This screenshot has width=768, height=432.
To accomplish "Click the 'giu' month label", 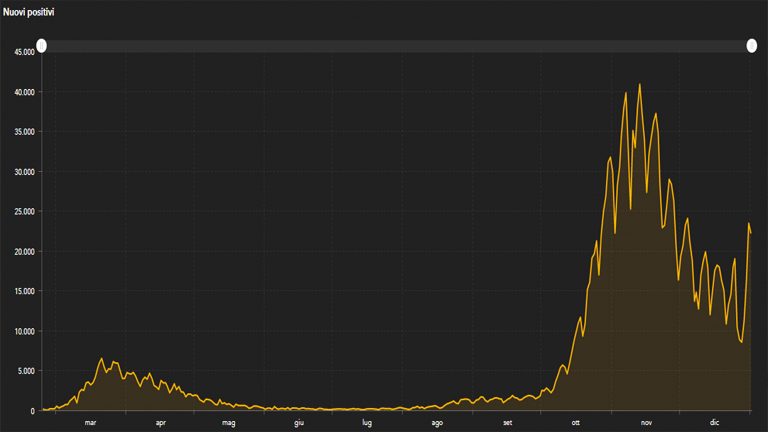I will point(299,422).
